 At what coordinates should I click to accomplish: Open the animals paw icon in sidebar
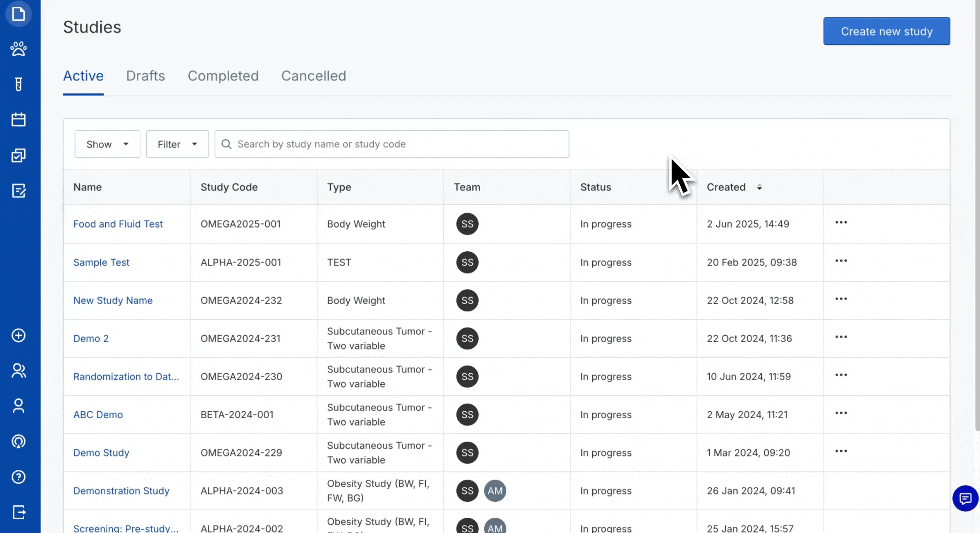[x=18, y=49]
